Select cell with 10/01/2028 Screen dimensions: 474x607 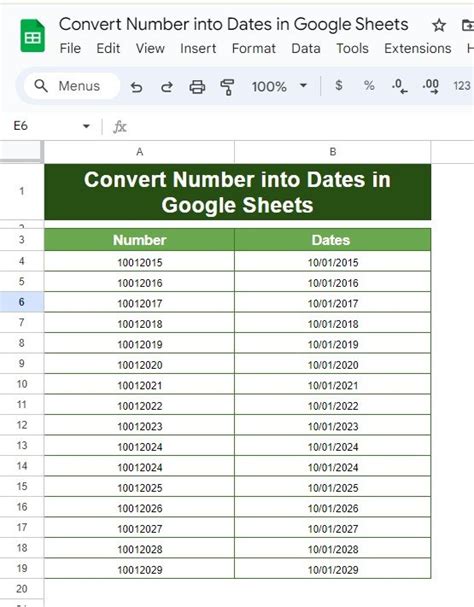click(333, 549)
